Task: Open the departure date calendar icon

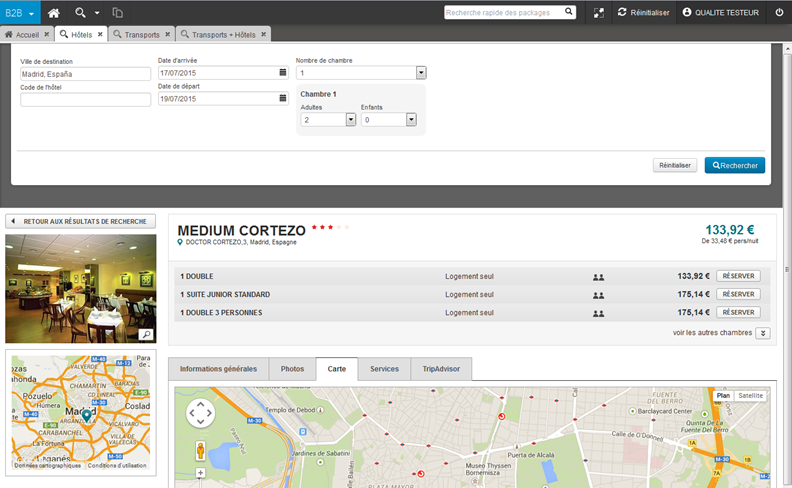Action: [x=283, y=98]
